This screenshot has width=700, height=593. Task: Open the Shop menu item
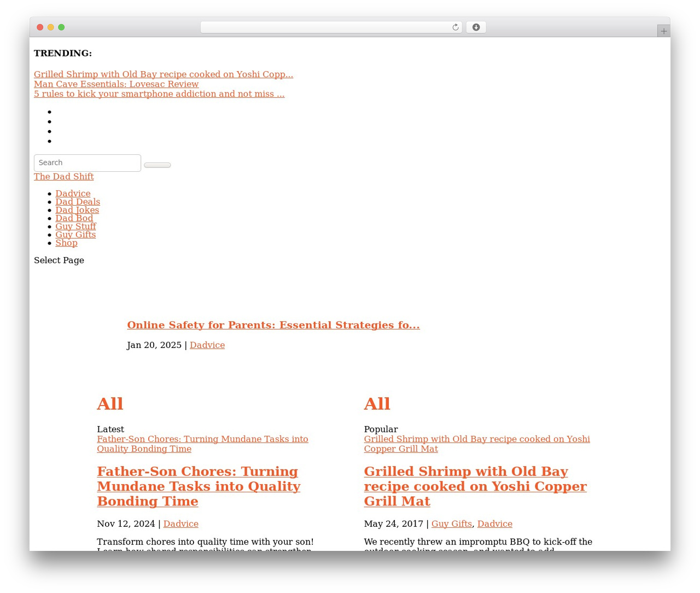click(66, 243)
